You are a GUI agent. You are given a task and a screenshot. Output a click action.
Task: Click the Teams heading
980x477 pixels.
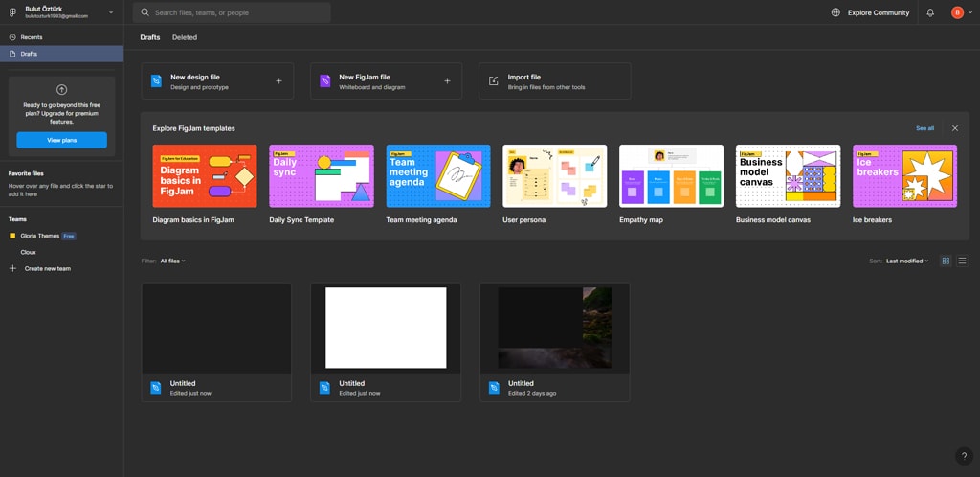tap(17, 219)
